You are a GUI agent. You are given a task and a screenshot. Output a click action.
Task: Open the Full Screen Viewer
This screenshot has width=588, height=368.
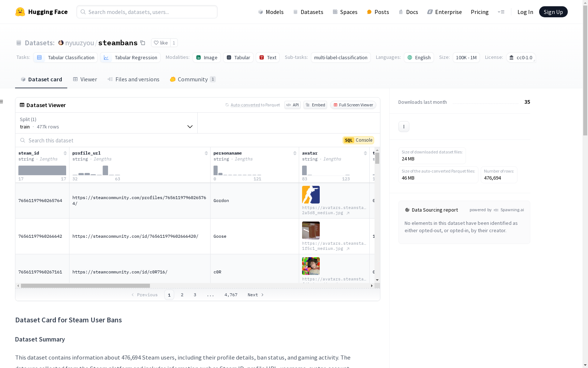pyautogui.click(x=353, y=105)
